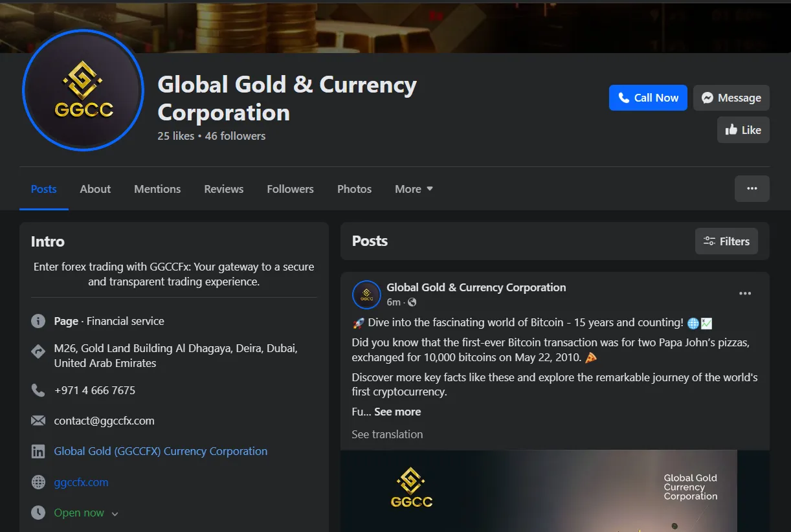Click the clock opening hours icon

(38, 513)
